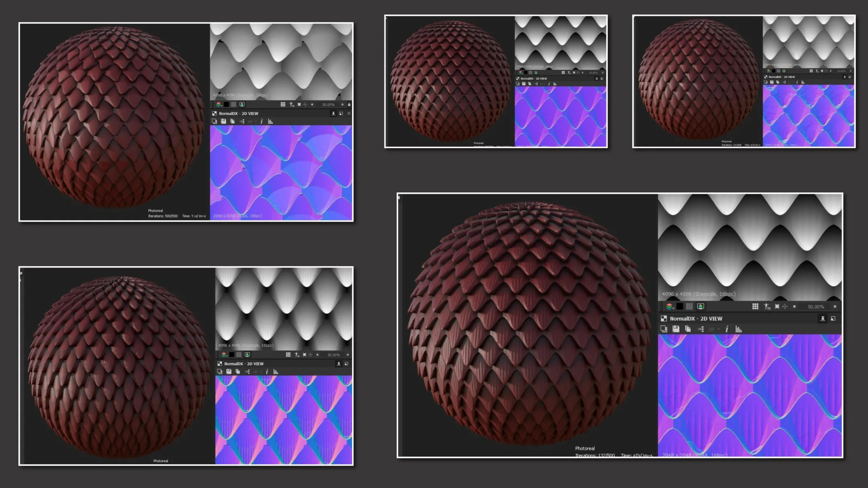Click sphere render in top-middle screenshot
The image size is (868, 488).
click(450, 80)
